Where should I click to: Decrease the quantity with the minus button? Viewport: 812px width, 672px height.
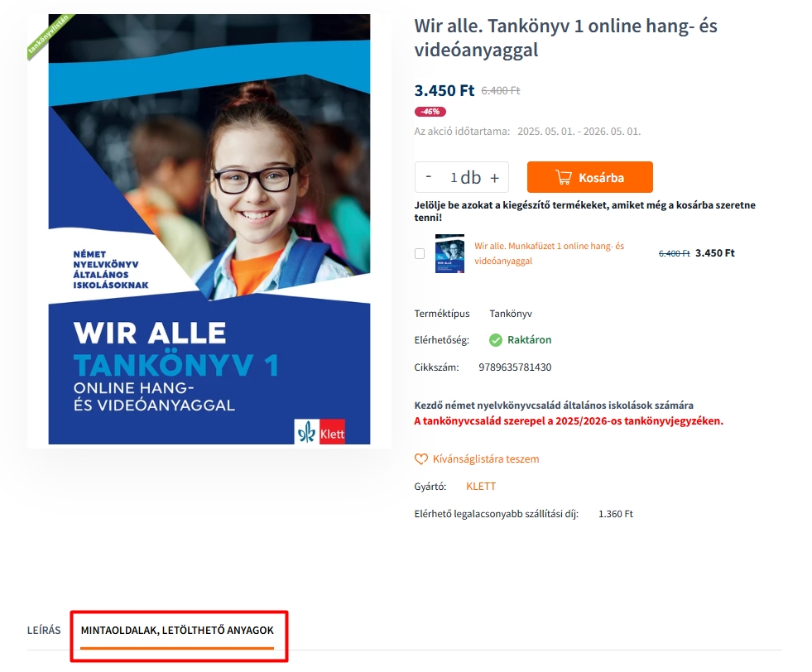pyautogui.click(x=429, y=176)
